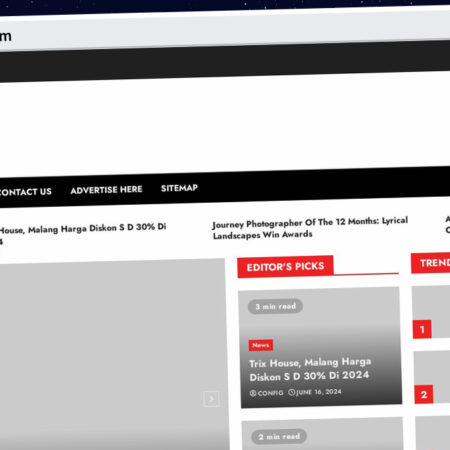This screenshot has height=450, width=450.
Task: Click the Editor's Picks section heading
Action: pyautogui.click(x=285, y=266)
